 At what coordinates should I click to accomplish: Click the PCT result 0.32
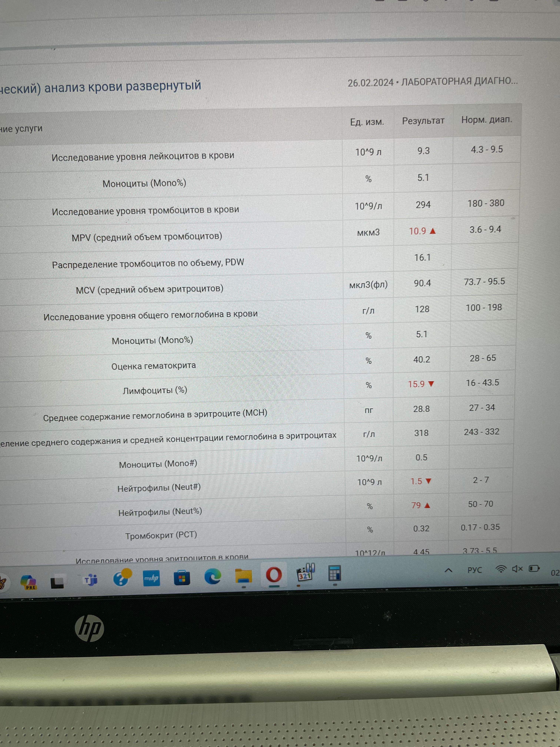421,529
